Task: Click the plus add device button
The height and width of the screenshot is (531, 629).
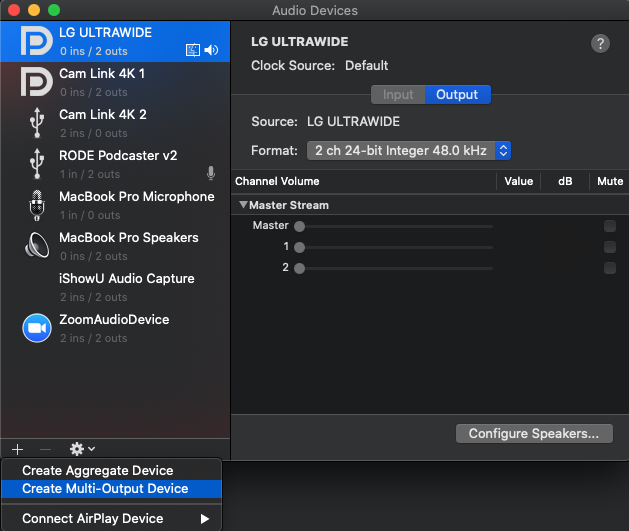Action: pyautogui.click(x=17, y=449)
